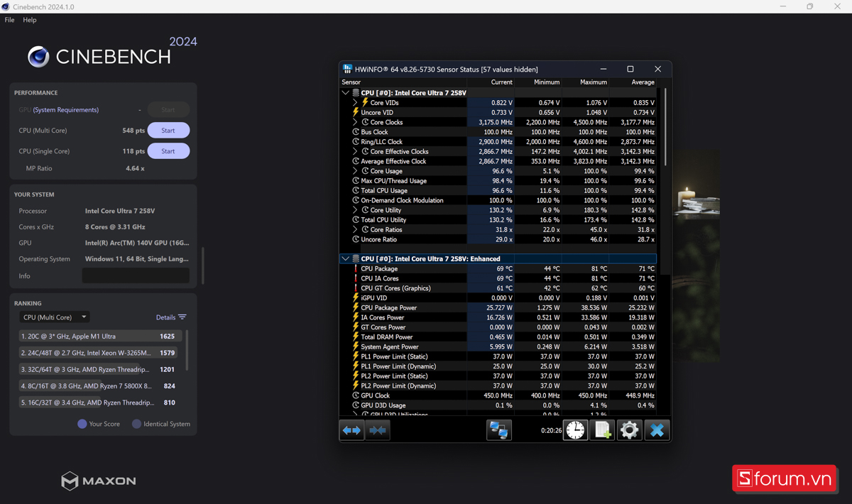This screenshot has height=504, width=852.
Task: Expand the Core Usage row
Action: tap(355, 171)
